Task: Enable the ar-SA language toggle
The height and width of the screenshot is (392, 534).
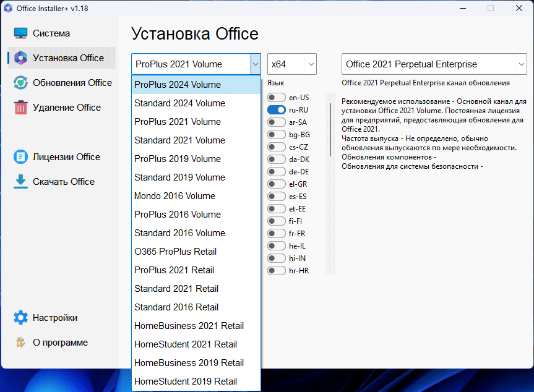Action: tap(276, 122)
